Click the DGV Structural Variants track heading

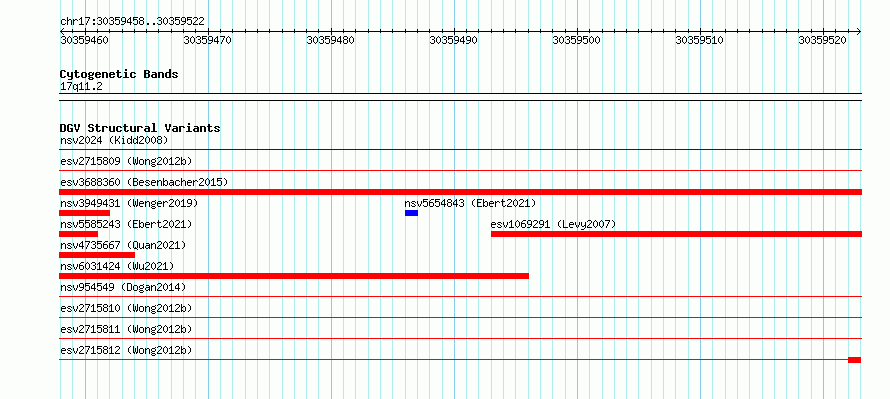click(x=140, y=128)
